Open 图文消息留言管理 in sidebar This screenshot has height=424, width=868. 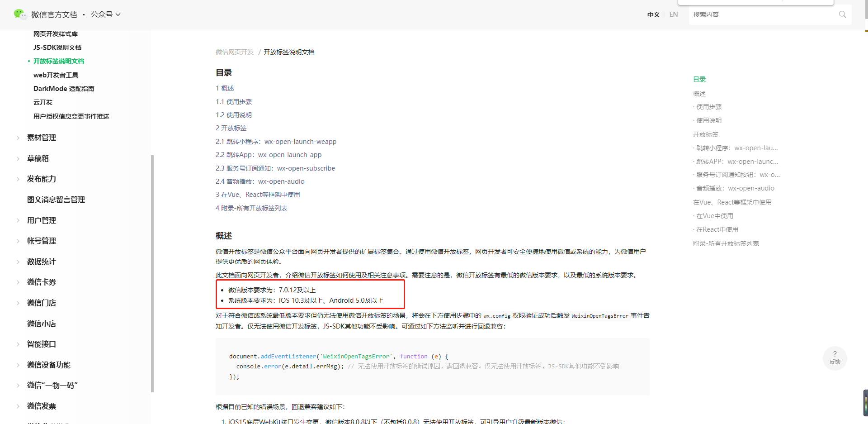pos(56,200)
